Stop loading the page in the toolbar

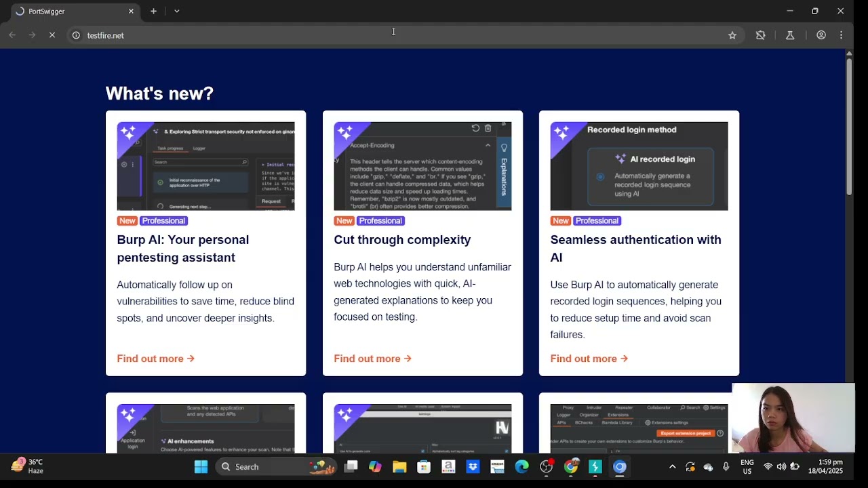[x=52, y=35]
